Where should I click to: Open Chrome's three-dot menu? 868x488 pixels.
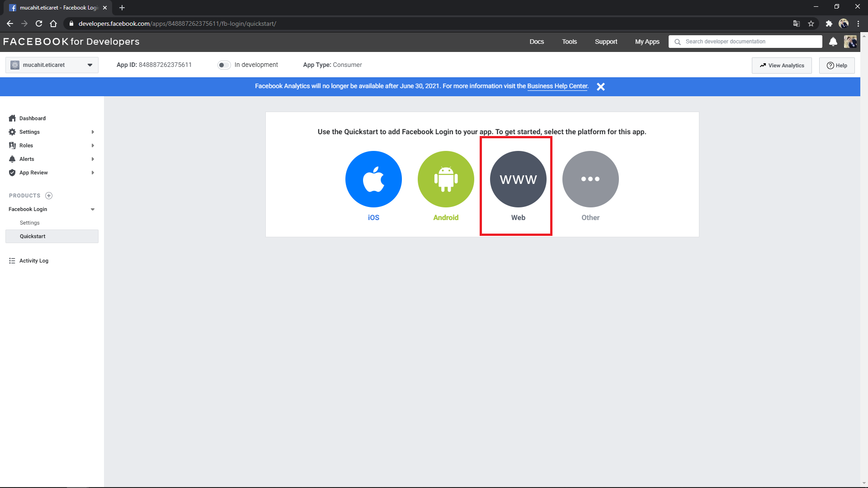click(858, 23)
